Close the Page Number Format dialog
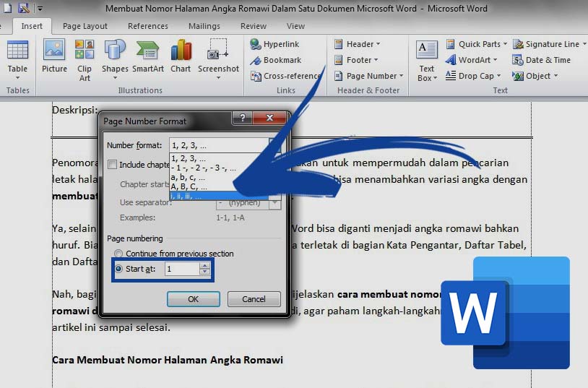The image size is (588, 388). (x=269, y=118)
